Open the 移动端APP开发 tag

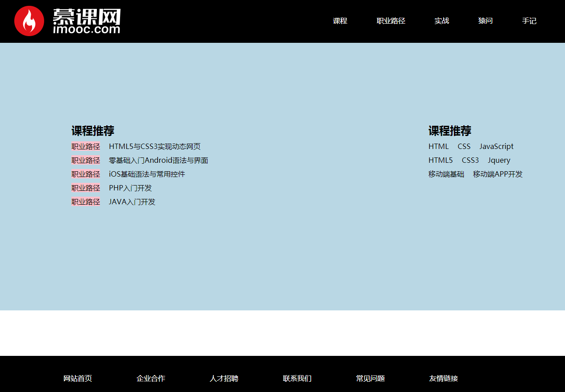point(498,174)
